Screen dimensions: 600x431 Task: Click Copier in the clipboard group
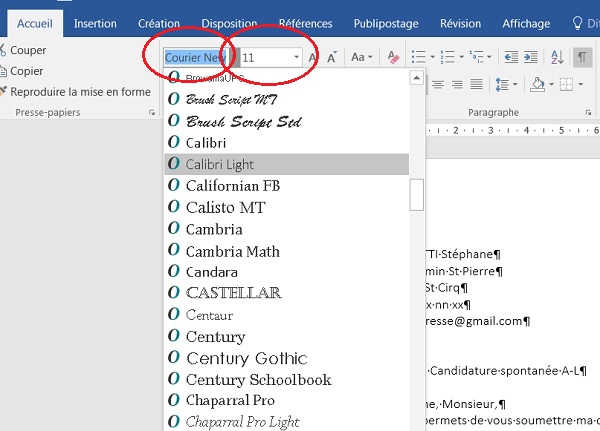[22, 71]
